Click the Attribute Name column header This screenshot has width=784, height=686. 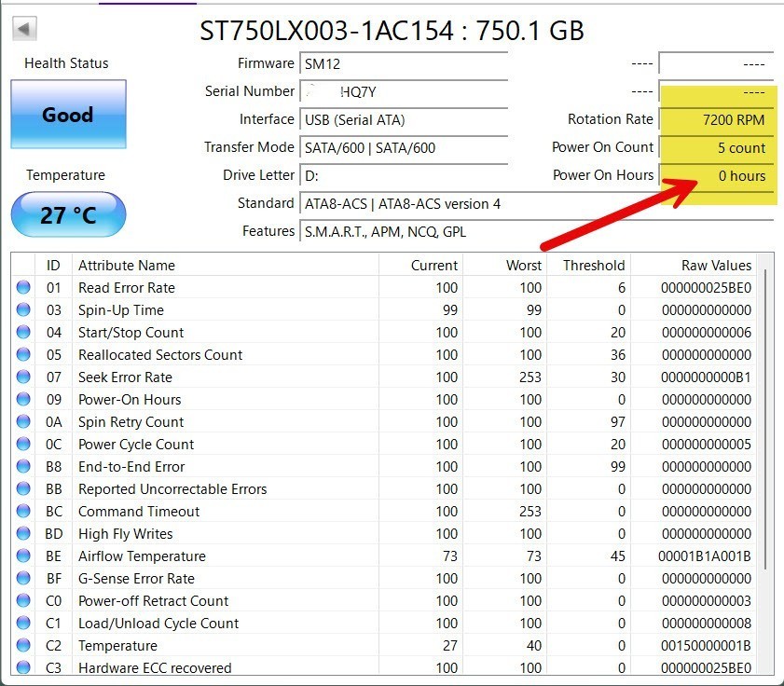(x=226, y=265)
